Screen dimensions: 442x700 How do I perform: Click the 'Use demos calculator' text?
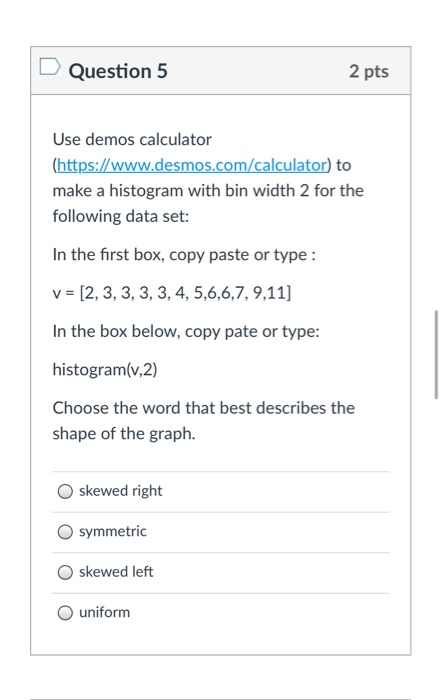(x=132, y=140)
